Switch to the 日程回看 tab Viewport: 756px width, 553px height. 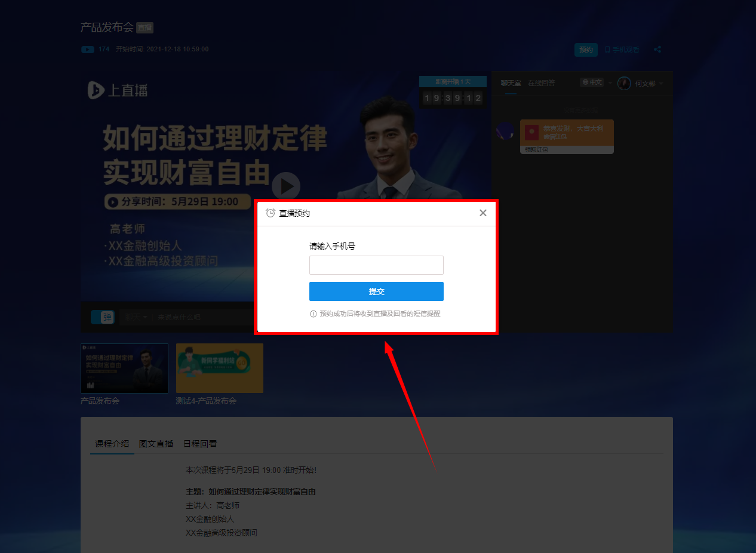[200, 444]
